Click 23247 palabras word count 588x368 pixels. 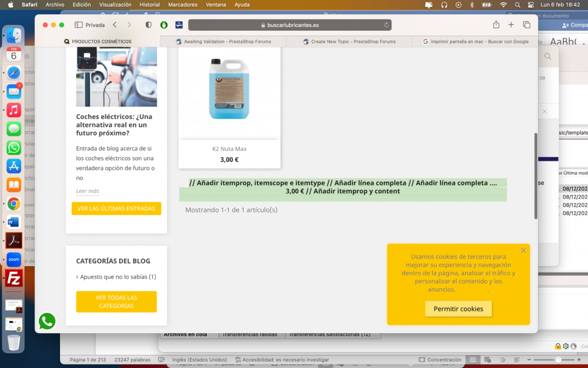coord(132,360)
